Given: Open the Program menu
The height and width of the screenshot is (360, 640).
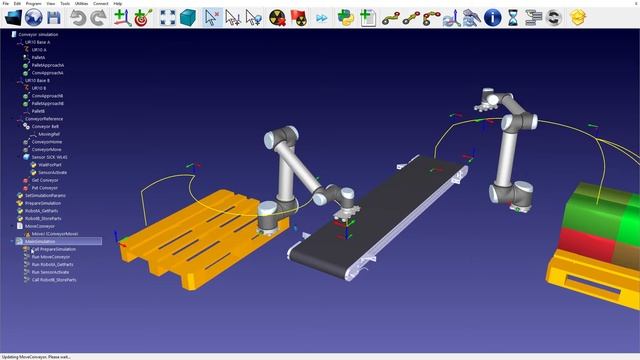Looking at the screenshot, I should pyautogui.click(x=33, y=3).
